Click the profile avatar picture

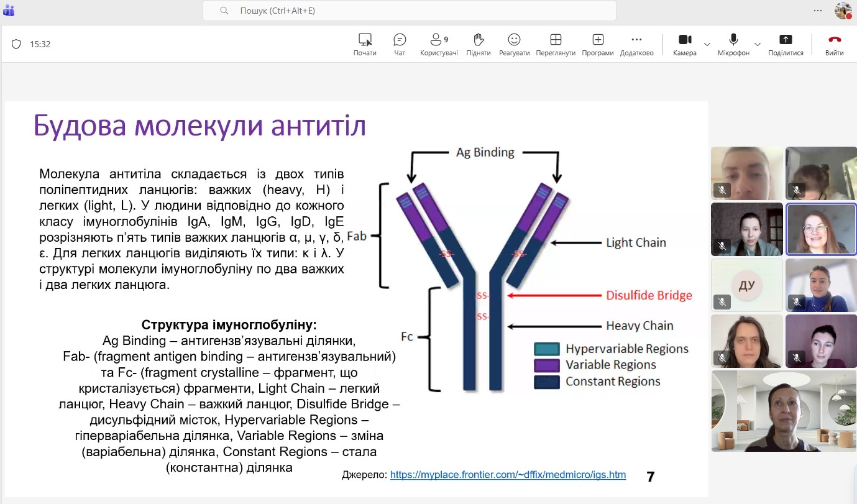pos(843,11)
